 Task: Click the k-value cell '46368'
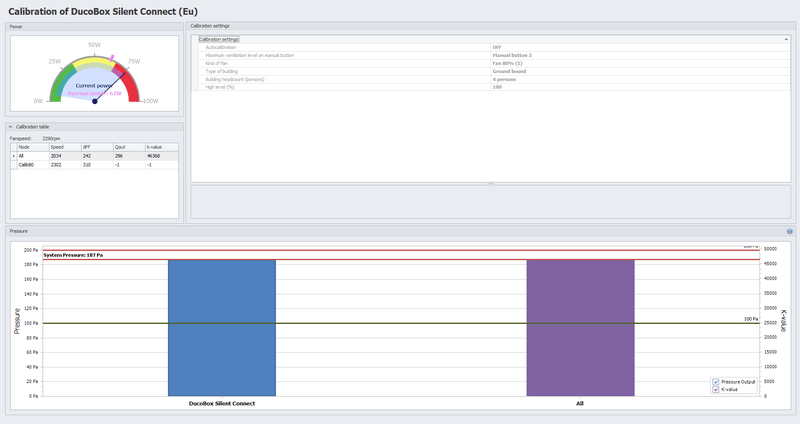coord(161,156)
